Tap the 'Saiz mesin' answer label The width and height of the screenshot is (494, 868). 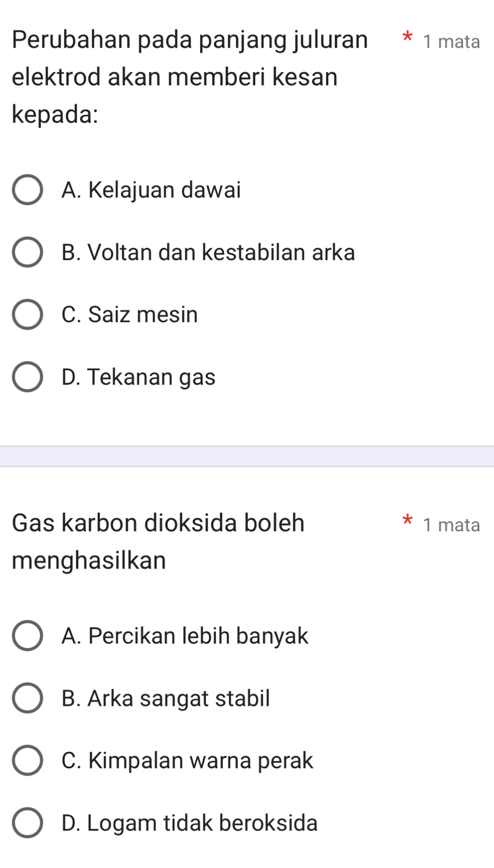pyautogui.click(x=130, y=315)
